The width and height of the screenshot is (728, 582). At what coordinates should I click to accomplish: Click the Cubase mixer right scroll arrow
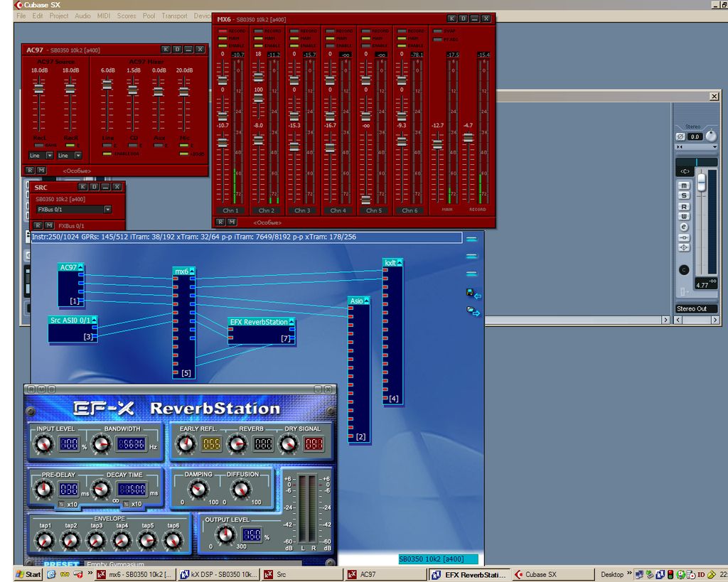(x=715, y=320)
